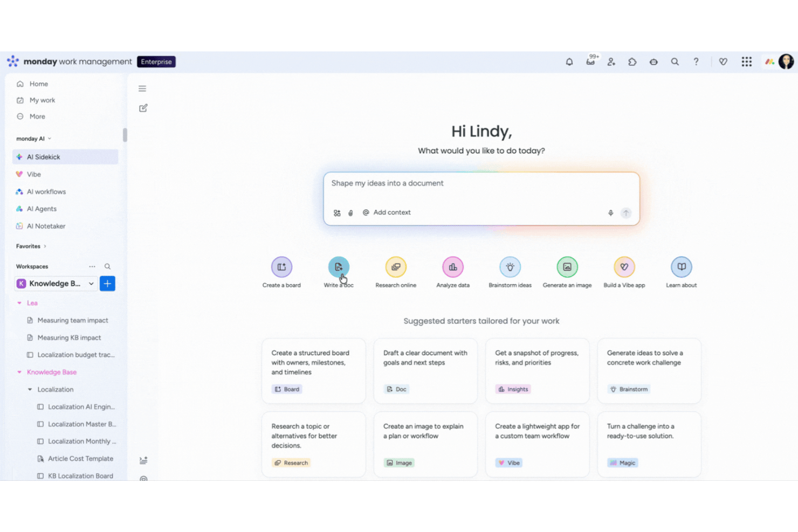Click the Brainstorm ideas icon
The width and height of the screenshot is (798, 532).
[510, 267]
